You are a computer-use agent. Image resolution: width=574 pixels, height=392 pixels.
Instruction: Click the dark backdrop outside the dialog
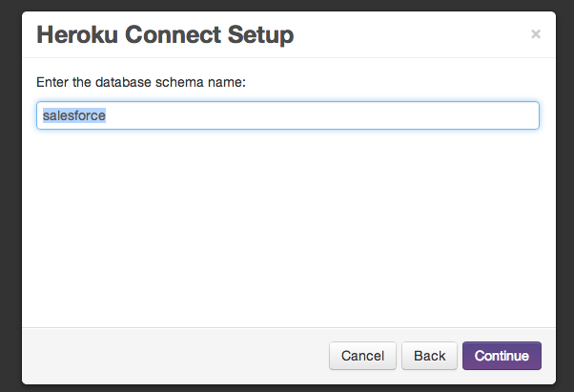tap(10, 197)
